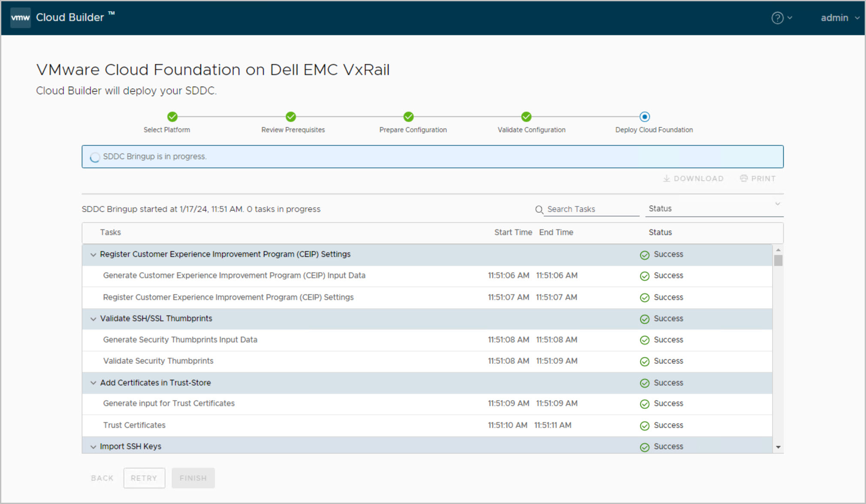Click the Finish button
This screenshot has width=866, height=504.
click(193, 478)
